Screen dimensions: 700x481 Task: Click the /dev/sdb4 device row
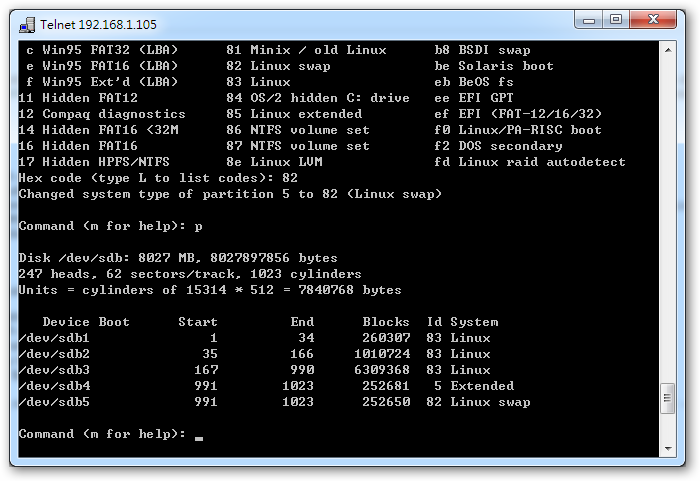pyautogui.click(x=266, y=386)
